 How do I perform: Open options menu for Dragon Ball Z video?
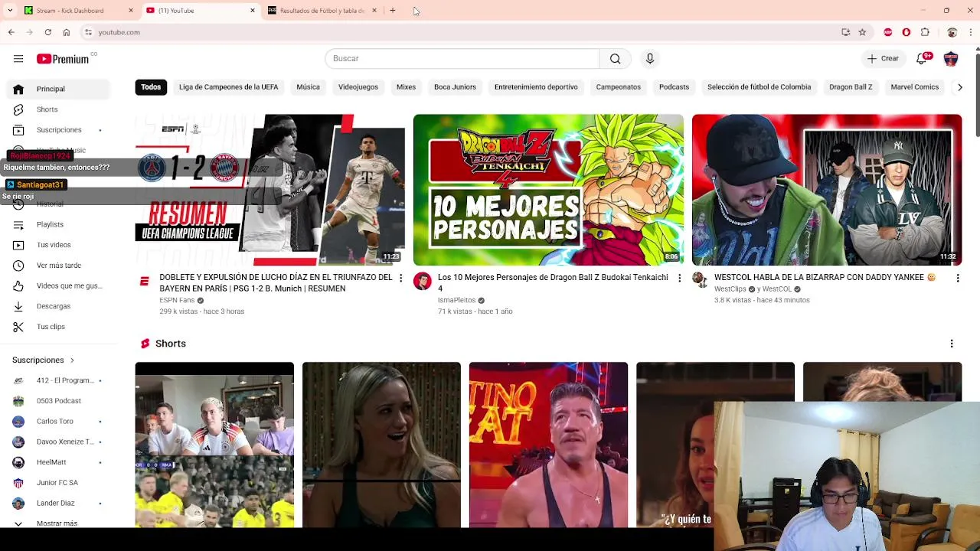click(x=679, y=278)
